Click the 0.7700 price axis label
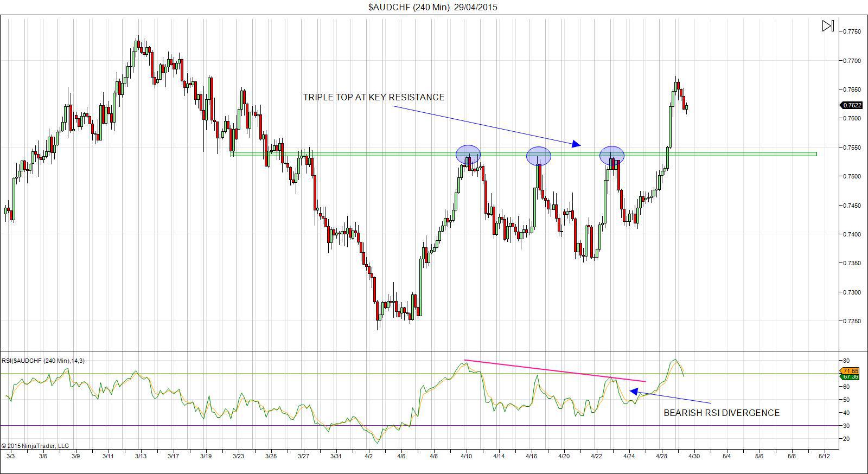868x474 pixels. (x=852, y=61)
